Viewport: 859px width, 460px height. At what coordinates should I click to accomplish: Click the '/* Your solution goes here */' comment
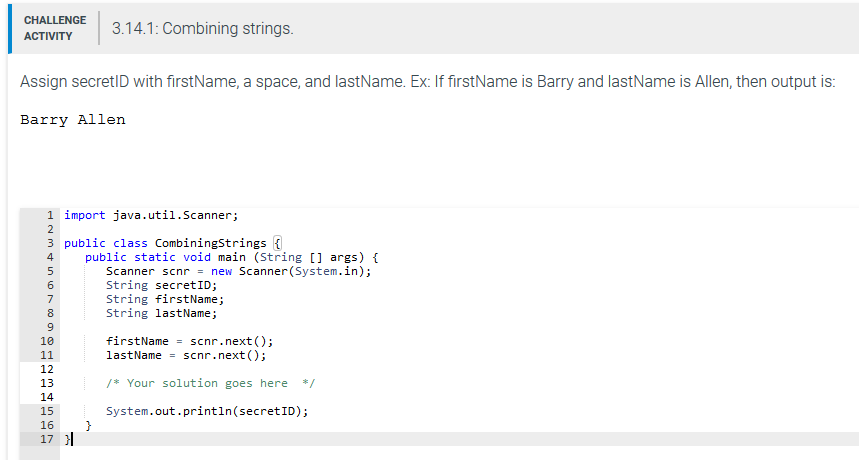210,383
